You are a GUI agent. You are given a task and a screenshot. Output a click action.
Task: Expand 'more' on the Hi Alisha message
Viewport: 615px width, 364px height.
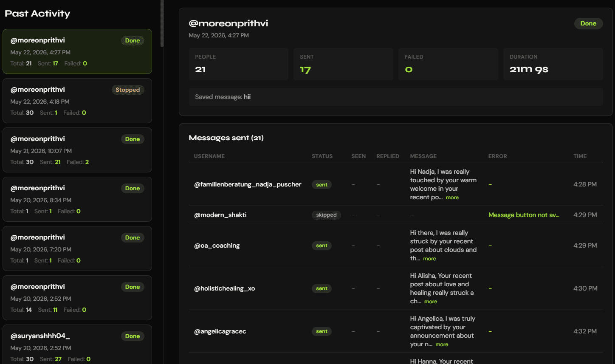431,302
